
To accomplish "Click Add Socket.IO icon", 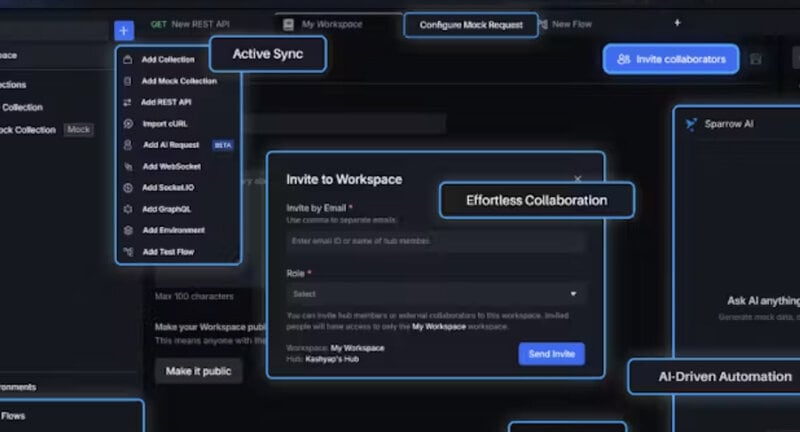I will click(x=128, y=188).
